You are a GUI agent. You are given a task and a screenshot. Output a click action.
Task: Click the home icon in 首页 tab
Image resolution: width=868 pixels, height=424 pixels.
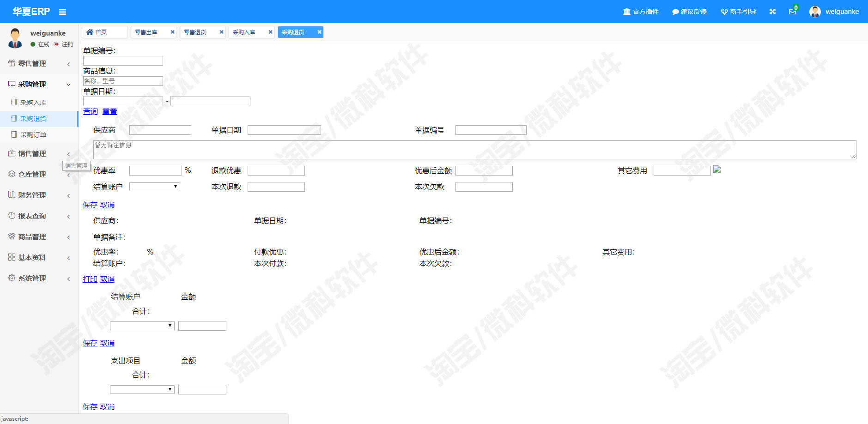pyautogui.click(x=90, y=32)
